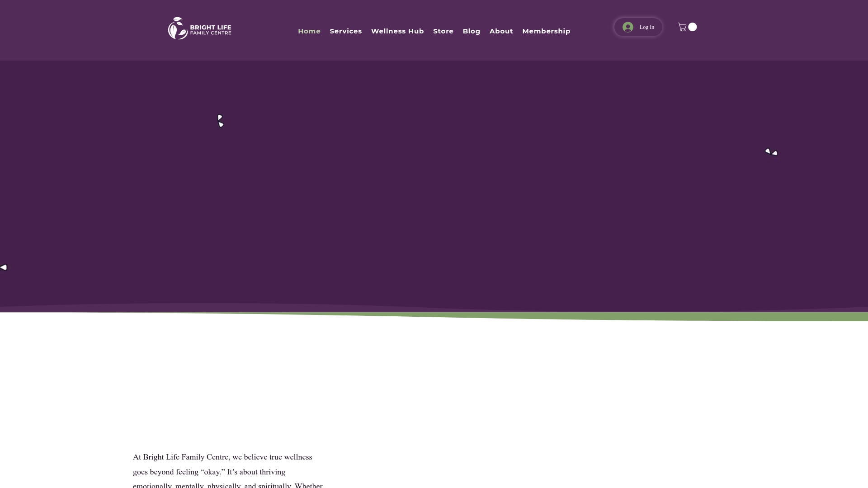Screen dimensions: 868x488
Task: Open the shopping cart icon
Action: (682, 27)
